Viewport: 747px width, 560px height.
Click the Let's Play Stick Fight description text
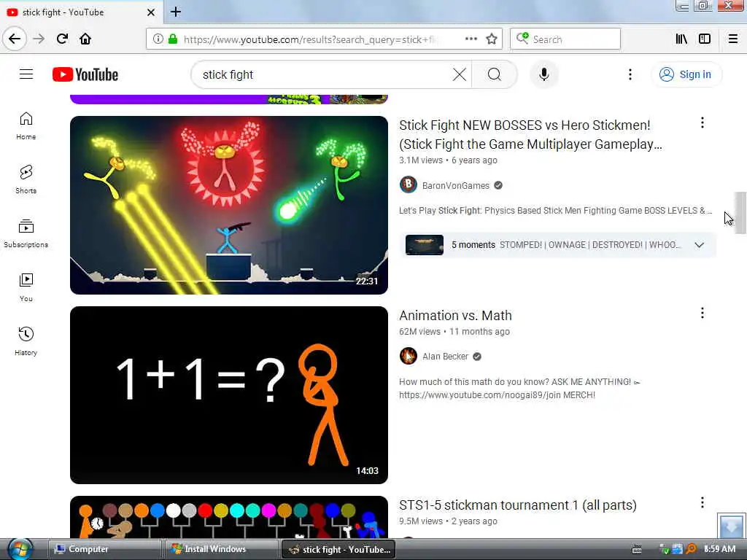coord(555,211)
